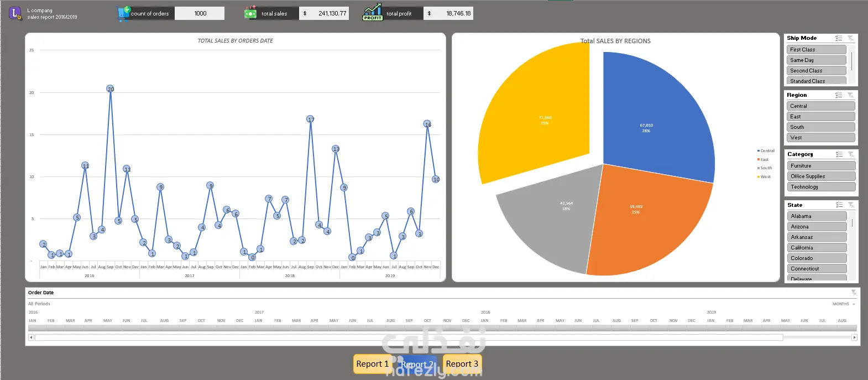The image size is (868, 380).
Task: Click the Total SALES BY REGIONS chart title
Action: click(x=615, y=41)
